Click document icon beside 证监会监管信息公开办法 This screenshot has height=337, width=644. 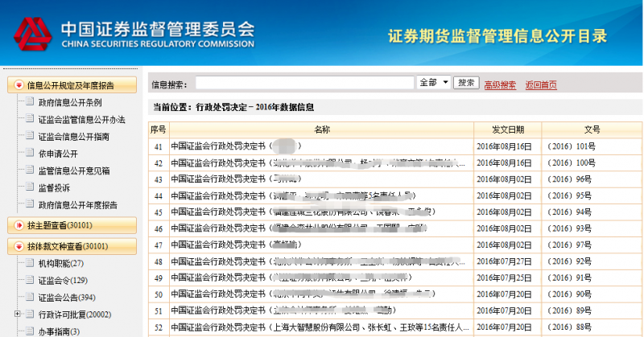tap(30, 118)
